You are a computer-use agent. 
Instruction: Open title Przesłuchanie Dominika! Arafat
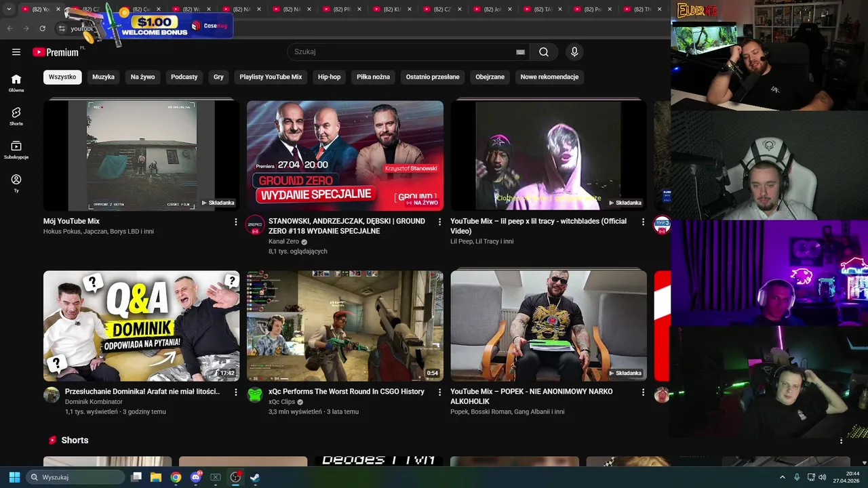[x=142, y=392]
